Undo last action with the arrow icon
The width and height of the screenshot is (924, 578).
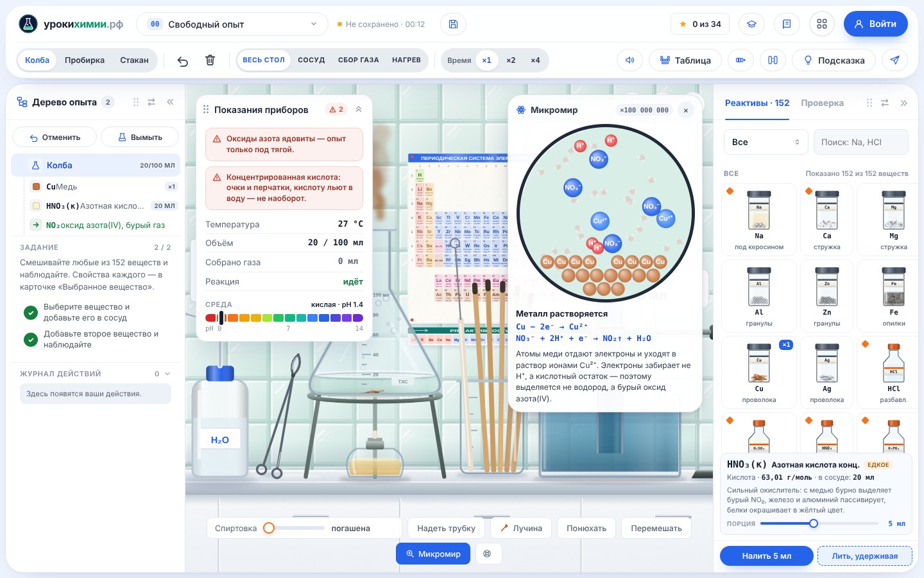(x=183, y=60)
